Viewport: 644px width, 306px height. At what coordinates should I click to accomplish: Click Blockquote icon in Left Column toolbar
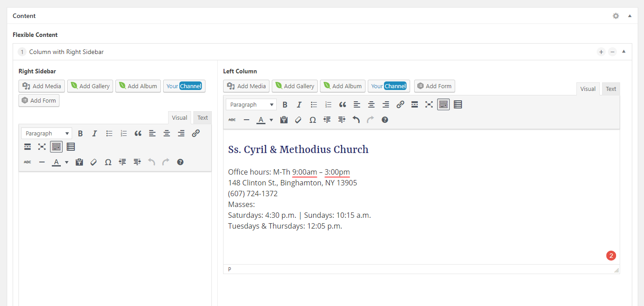click(343, 105)
